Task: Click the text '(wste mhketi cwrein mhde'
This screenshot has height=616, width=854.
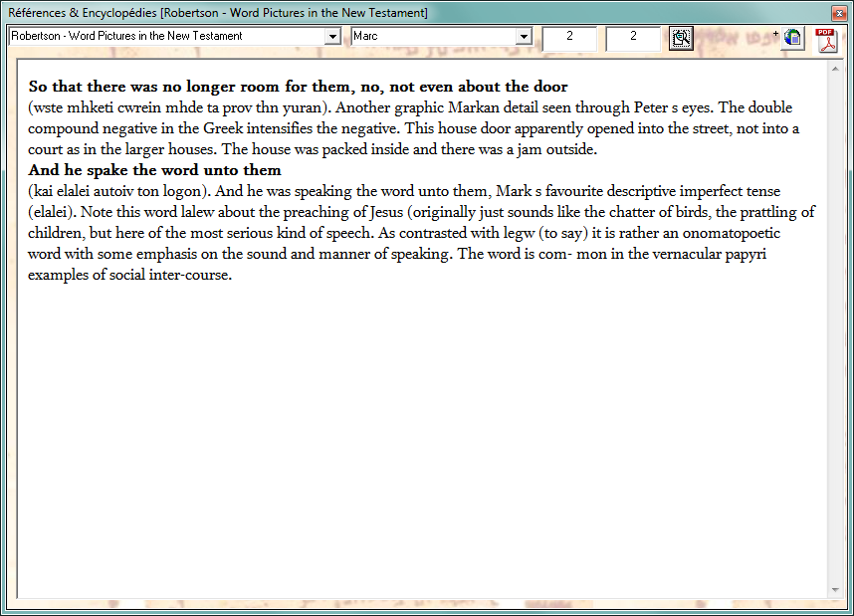Action: pos(115,107)
